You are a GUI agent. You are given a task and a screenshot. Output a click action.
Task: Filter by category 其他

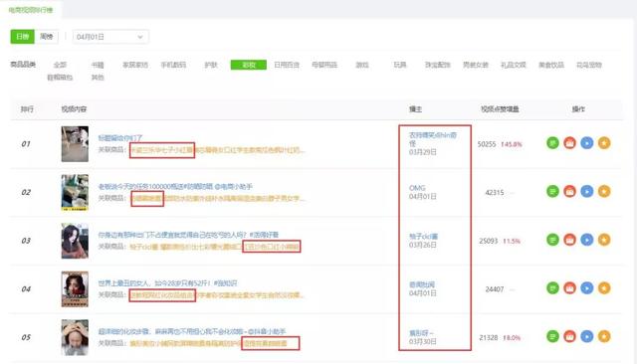click(x=98, y=78)
